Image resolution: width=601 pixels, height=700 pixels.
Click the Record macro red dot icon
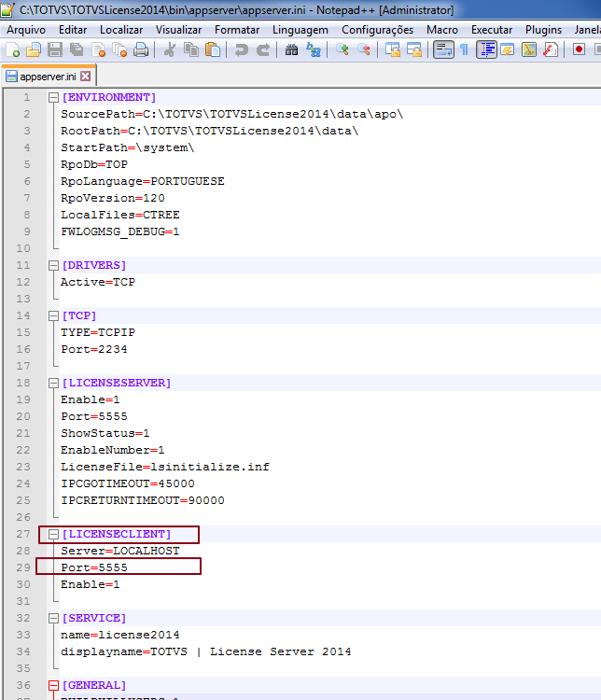coord(580,49)
